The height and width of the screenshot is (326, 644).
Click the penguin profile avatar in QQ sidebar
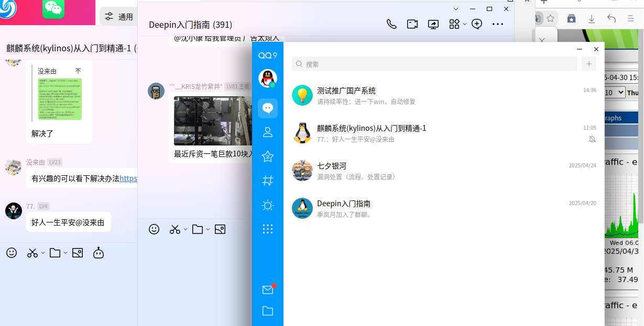268,78
